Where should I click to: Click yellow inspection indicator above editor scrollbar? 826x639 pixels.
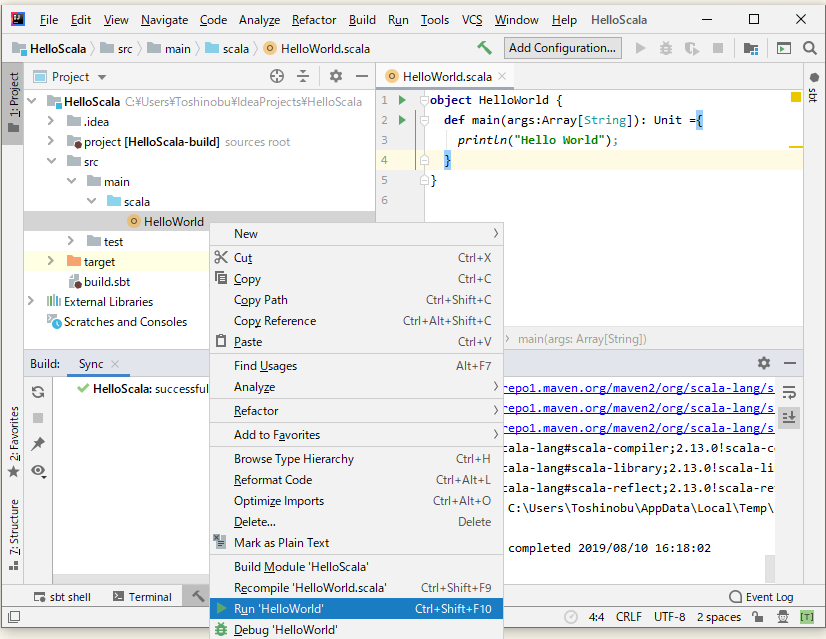796,97
